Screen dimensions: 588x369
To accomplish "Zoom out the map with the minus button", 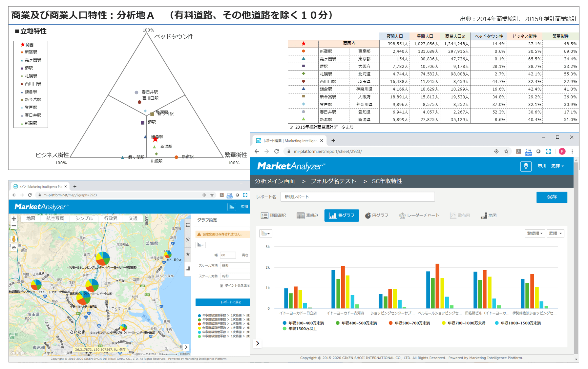I will point(14,226).
